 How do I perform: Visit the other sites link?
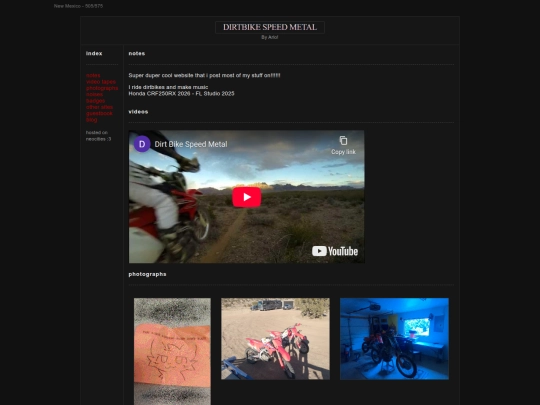coord(100,107)
